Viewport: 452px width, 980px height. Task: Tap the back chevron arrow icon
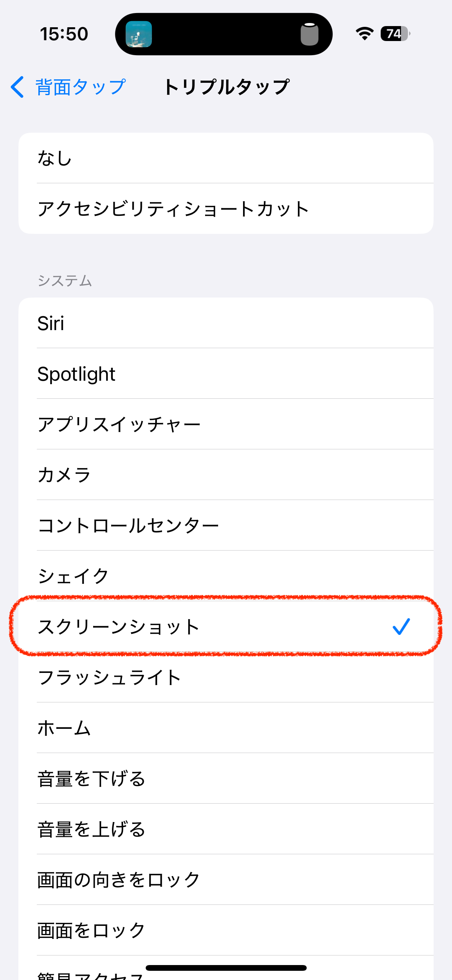tap(18, 87)
